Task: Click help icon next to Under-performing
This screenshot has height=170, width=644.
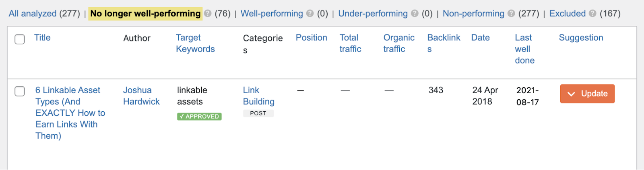Action: point(415,14)
